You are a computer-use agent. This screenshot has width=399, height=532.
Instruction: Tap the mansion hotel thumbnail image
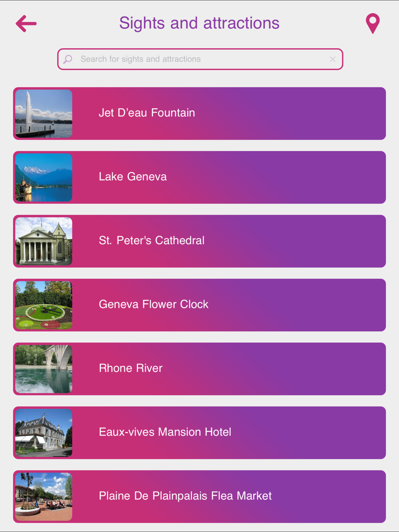(44, 433)
